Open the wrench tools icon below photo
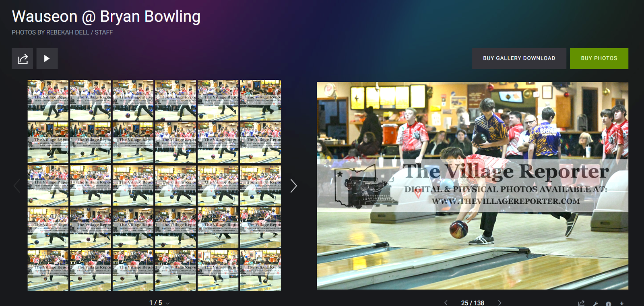Viewport: 644px width, 306px height. pos(595,304)
